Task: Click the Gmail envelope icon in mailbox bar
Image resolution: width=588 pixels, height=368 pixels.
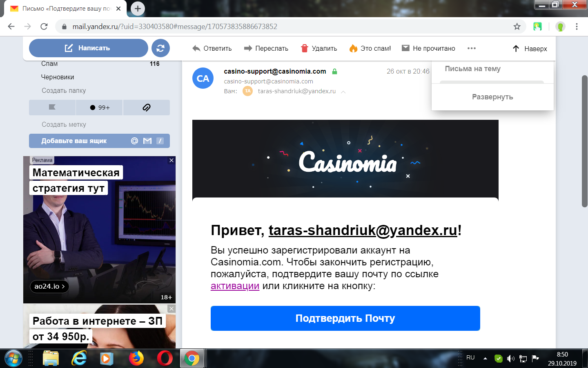Action: point(147,141)
